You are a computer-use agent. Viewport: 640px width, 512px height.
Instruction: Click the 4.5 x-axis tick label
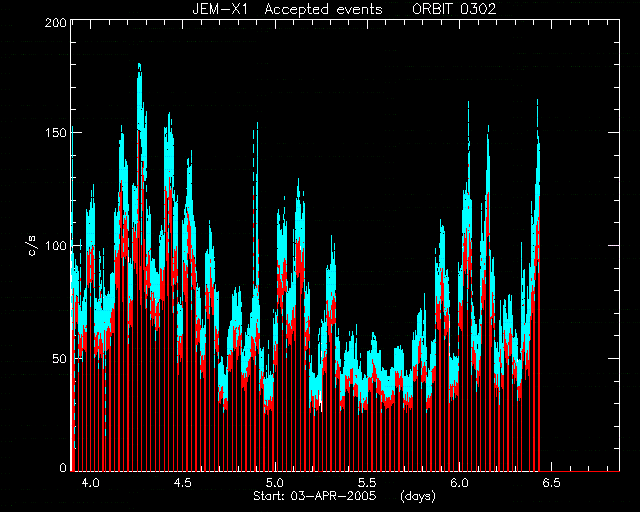182,483
